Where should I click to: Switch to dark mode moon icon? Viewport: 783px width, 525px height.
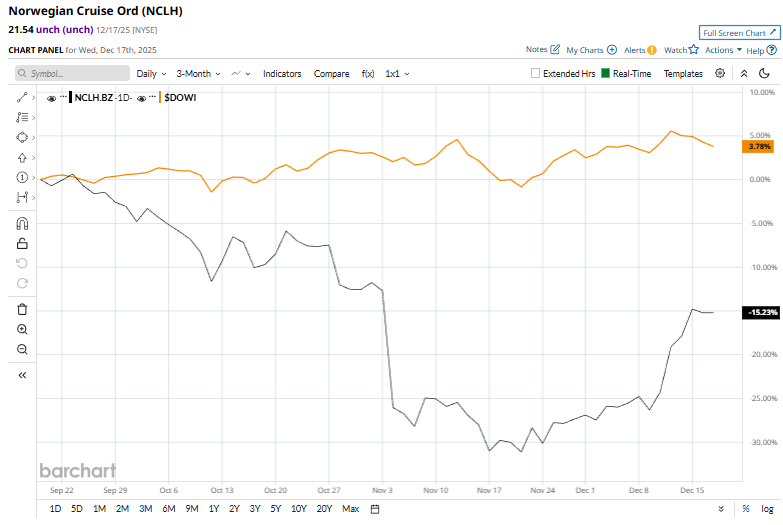point(764,73)
